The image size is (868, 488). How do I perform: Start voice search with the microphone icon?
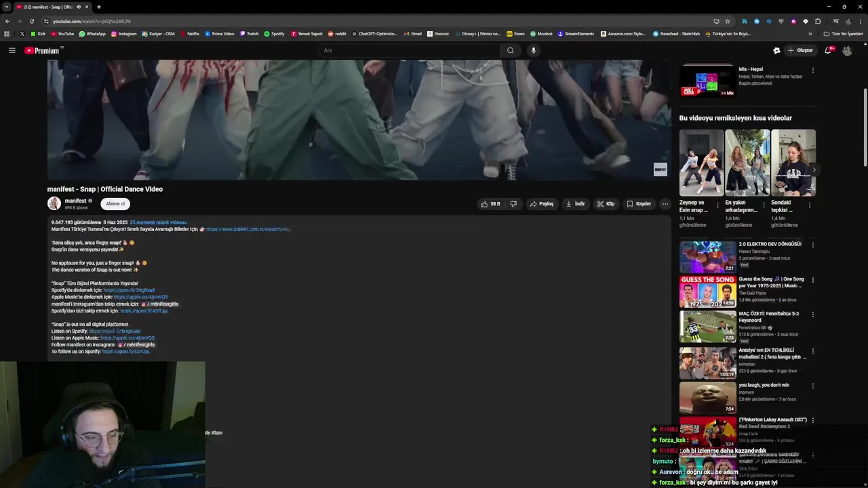534,50
